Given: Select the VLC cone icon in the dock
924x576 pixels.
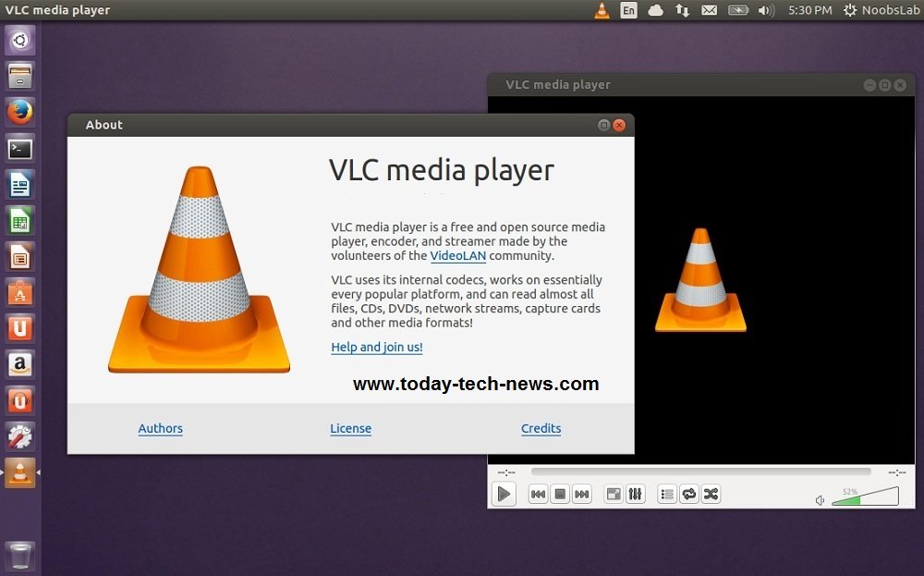Looking at the screenshot, I should 19,472.
